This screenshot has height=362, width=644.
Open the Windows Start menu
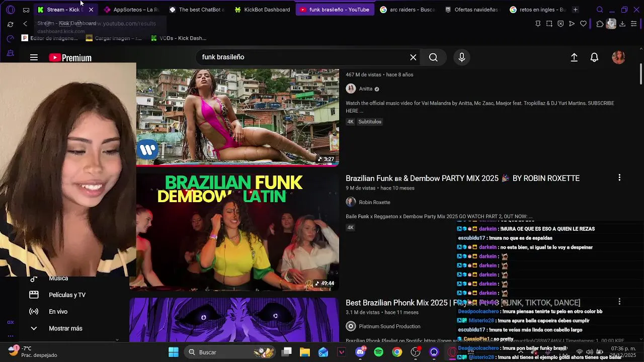(173, 352)
